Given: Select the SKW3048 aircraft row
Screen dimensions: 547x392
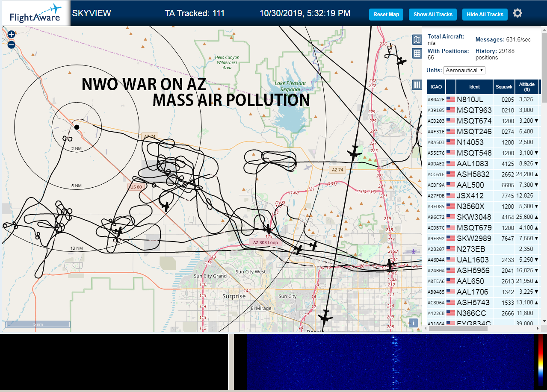Looking at the screenshot, I should 483,217.
